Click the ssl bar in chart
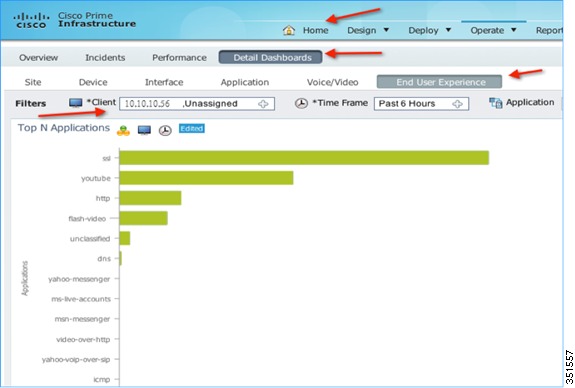This screenshot has height=388, width=575. pos(304,158)
